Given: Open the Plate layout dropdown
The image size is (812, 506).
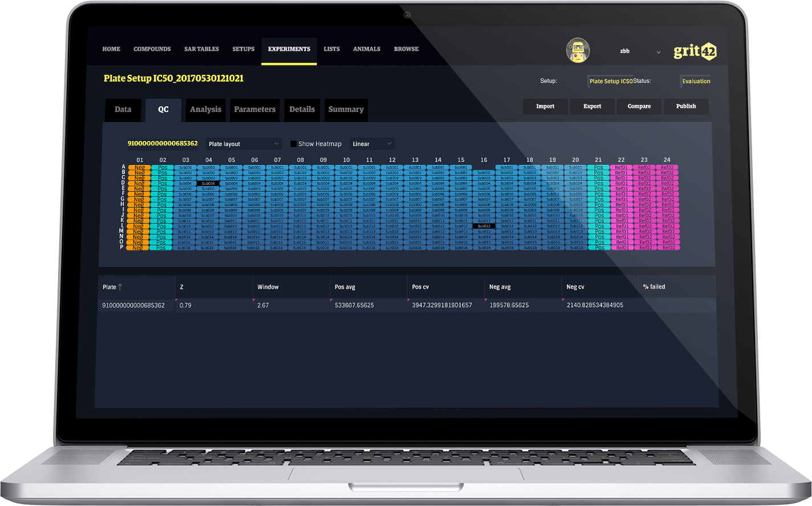Looking at the screenshot, I should (x=243, y=144).
